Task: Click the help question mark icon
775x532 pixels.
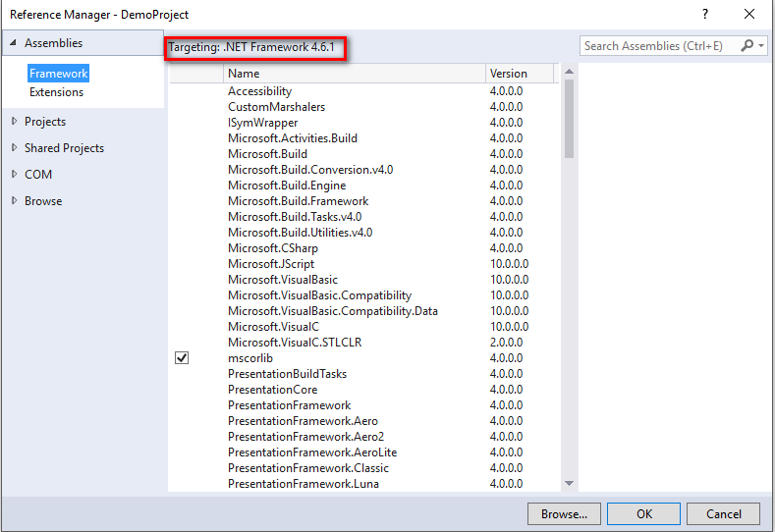Action: tap(705, 14)
